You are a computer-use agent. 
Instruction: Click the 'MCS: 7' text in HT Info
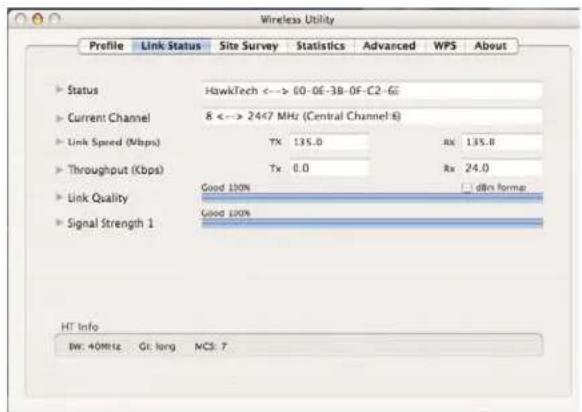[x=210, y=347]
